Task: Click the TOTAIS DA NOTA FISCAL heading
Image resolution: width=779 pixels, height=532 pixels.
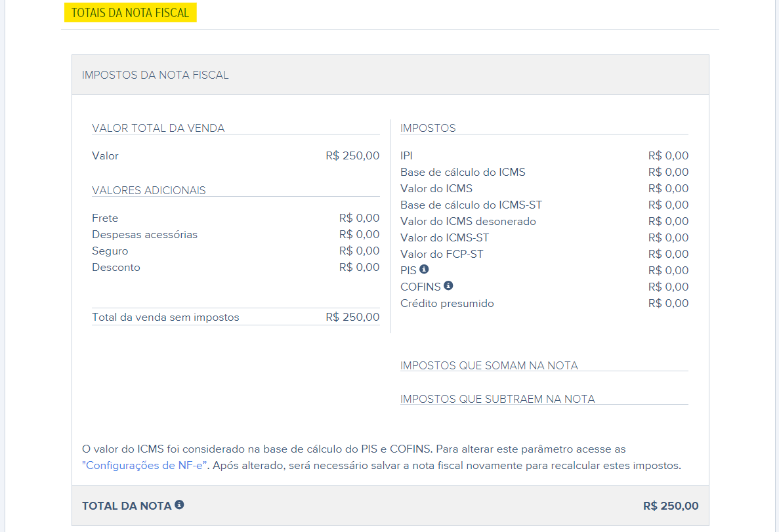Action: [x=130, y=13]
